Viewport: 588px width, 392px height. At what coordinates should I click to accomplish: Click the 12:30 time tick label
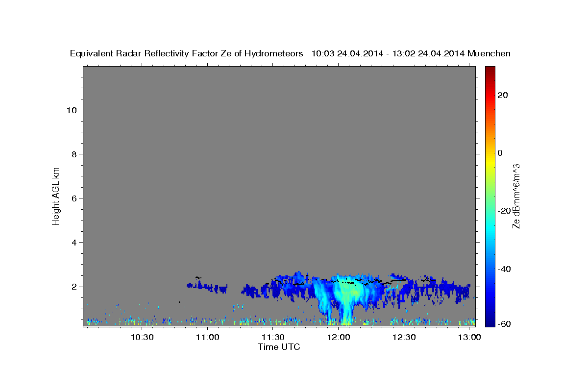404,338
